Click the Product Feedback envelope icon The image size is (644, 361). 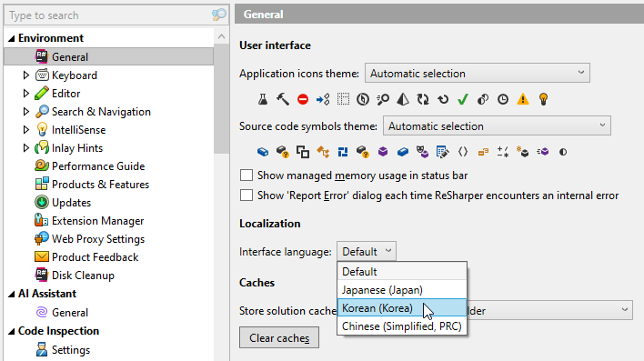[x=42, y=256]
